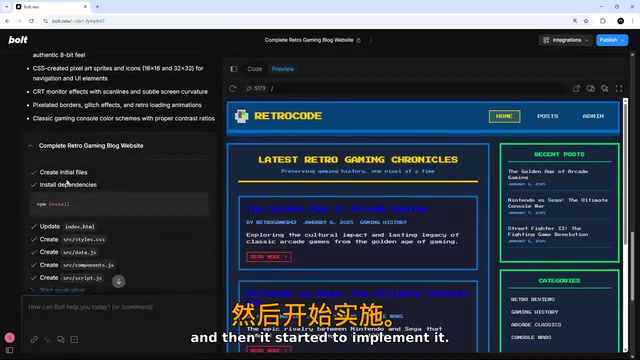The width and height of the screenshot is (640, 360).
Task: Click the inspector select element icon
Action: pyautogui.click(x=604, y=88)
